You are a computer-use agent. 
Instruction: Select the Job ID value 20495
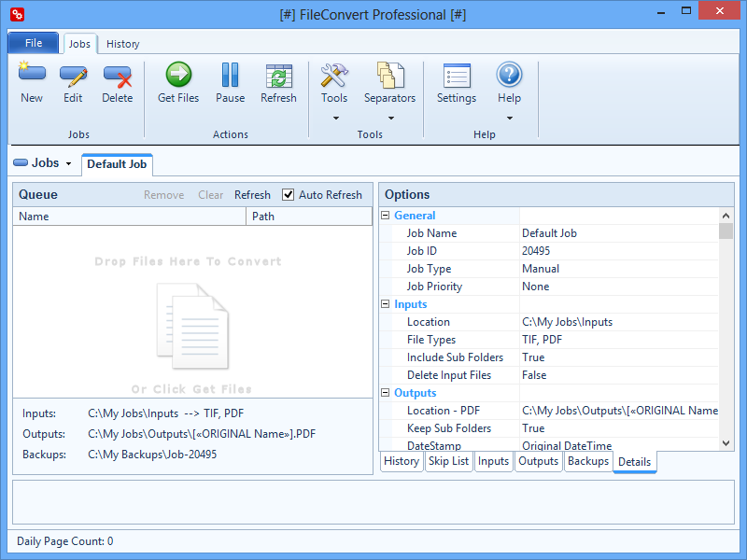(536, 251)
